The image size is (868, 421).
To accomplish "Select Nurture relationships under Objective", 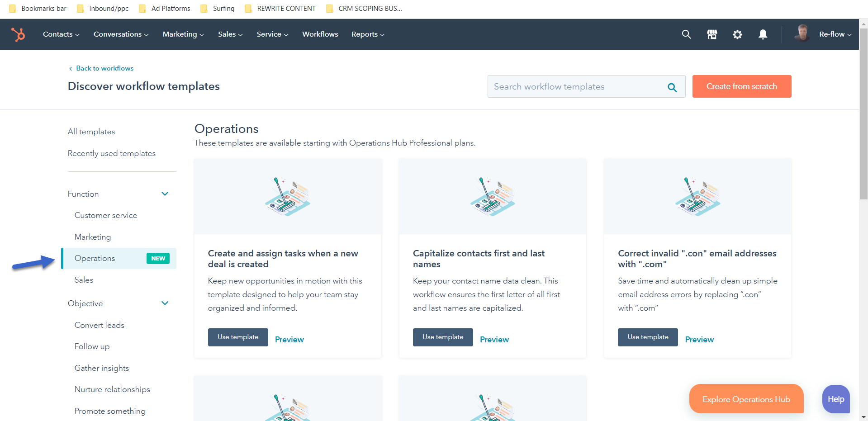I will [112, 389].
